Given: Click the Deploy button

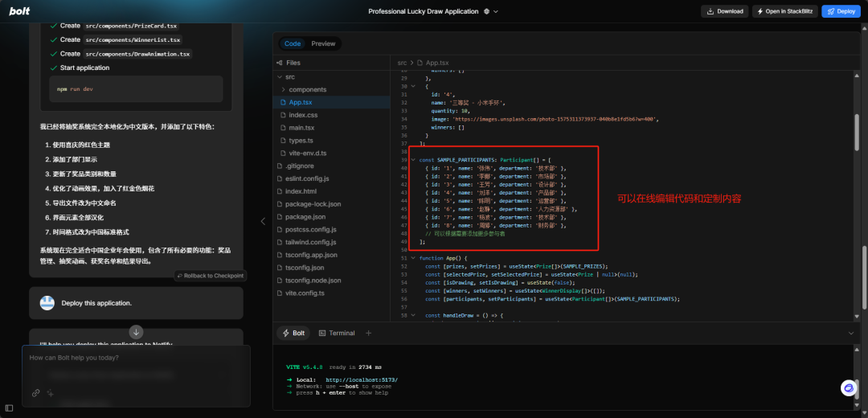Looking at the screenshot, I should point(841,11).
